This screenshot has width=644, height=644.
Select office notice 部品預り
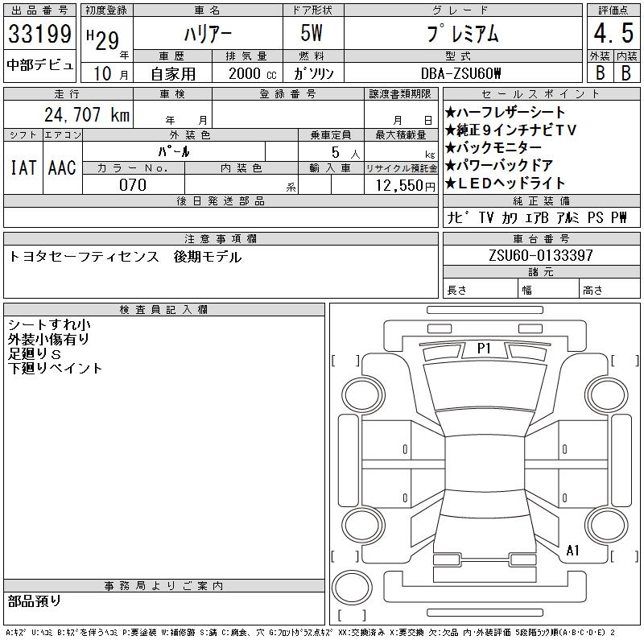click(35, 601)
